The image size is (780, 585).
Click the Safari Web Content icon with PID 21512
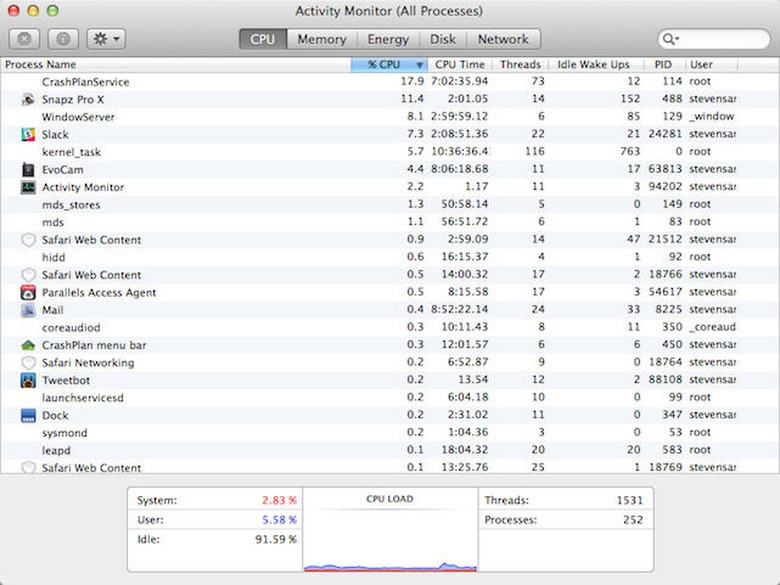click(x=28, y=240)
